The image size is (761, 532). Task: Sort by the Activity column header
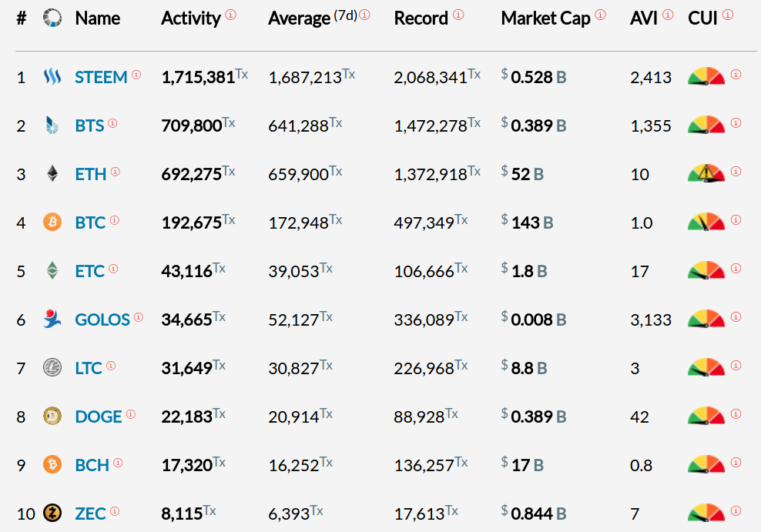coord(191,18)
